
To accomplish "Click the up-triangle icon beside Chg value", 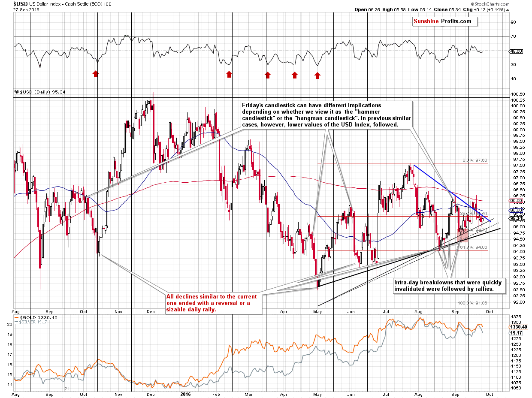I will click(508, 9).
